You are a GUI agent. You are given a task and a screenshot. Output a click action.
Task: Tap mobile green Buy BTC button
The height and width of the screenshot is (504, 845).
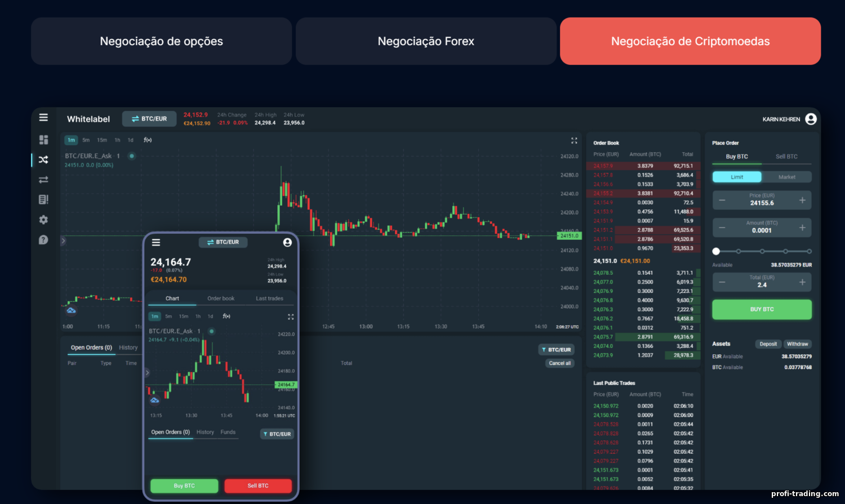pos(184,485)
